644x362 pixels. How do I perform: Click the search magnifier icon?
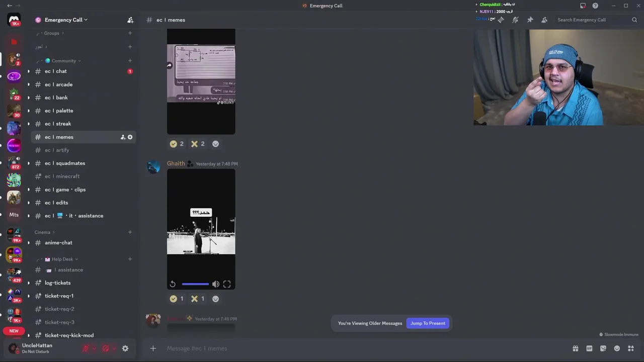click(x=634, y=20)
